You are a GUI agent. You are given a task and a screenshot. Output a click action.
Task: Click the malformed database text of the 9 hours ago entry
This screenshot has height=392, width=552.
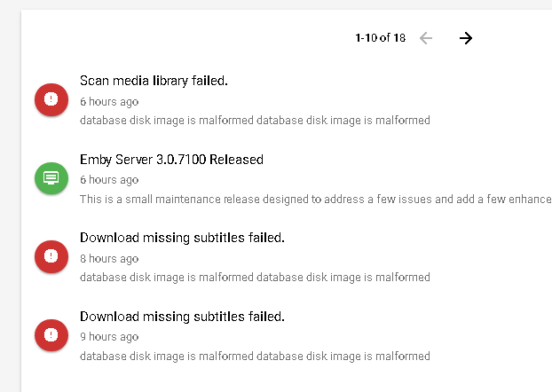pos(255,357)
